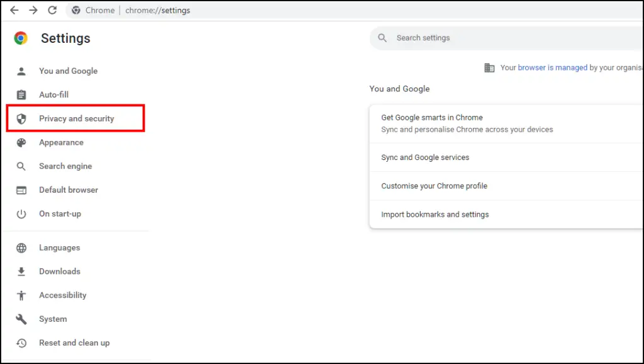This screenshot has height=364, width=644.
Task: Click the download arrow icon beside Downloads
Action: tap(21, 271)
